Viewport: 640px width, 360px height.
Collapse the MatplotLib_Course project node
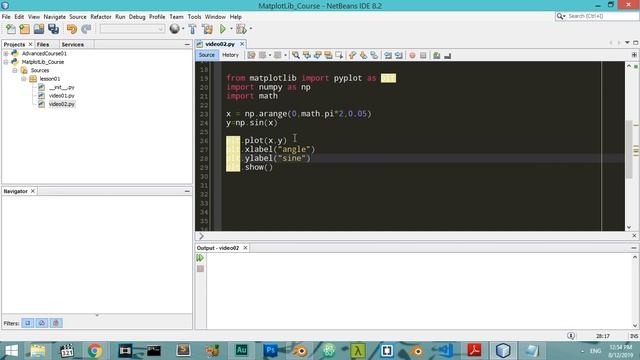coord(6,62)
